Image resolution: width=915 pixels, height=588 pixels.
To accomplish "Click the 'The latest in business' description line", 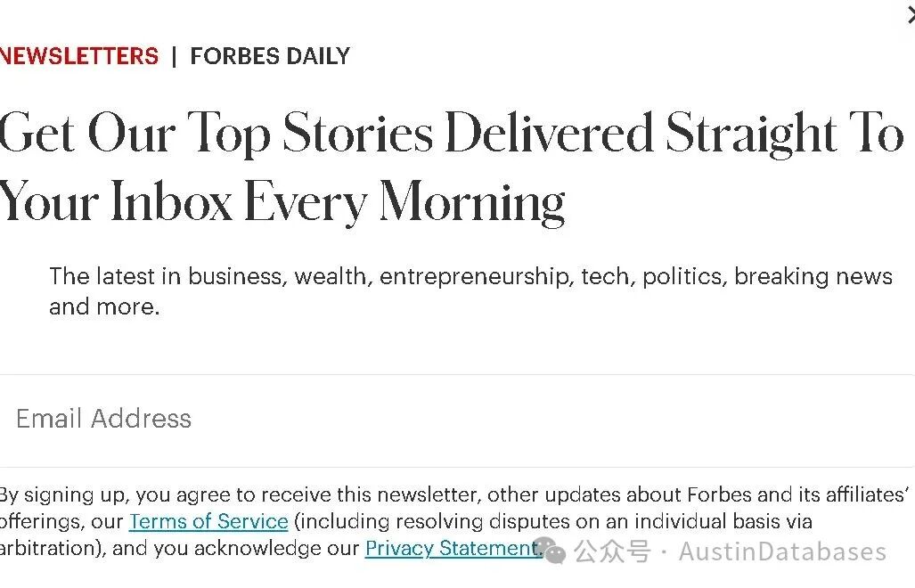I will pos(471,276).
